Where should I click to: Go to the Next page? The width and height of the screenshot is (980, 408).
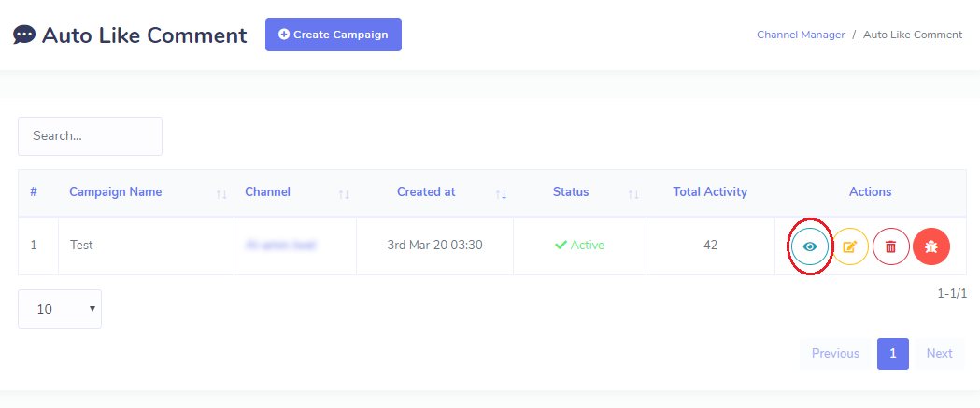pos(940,354)
